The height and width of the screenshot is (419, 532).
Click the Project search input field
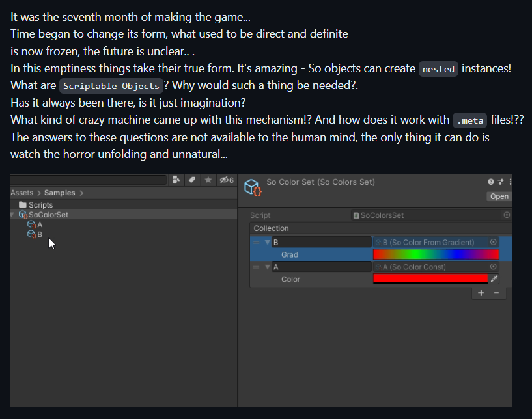point(89,180)
